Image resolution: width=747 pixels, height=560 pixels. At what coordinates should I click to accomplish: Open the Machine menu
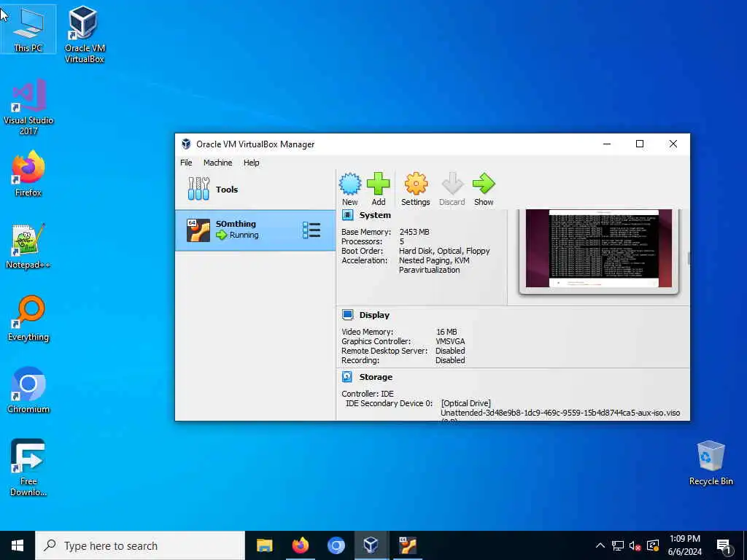coord(217,163)
